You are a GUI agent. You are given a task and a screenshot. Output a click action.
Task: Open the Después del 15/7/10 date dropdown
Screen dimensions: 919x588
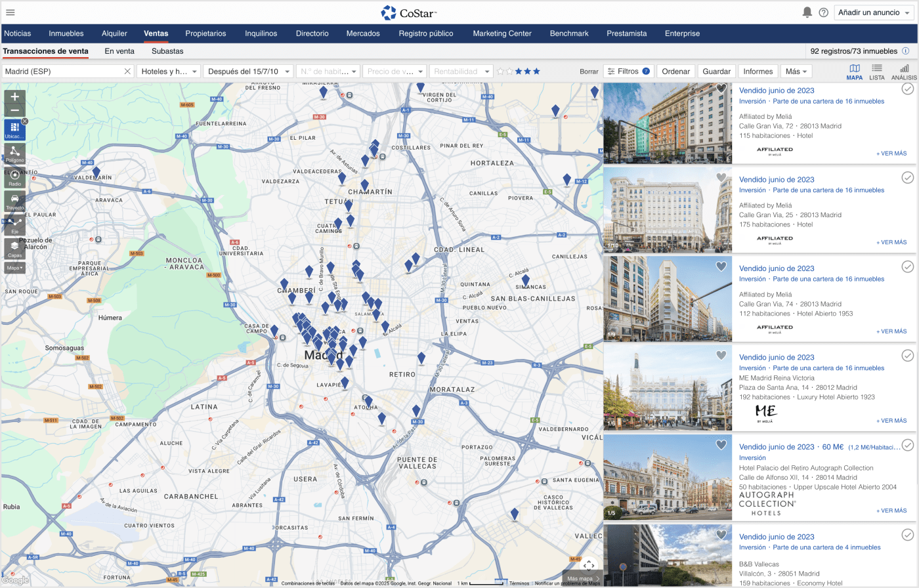coord(248,72)
